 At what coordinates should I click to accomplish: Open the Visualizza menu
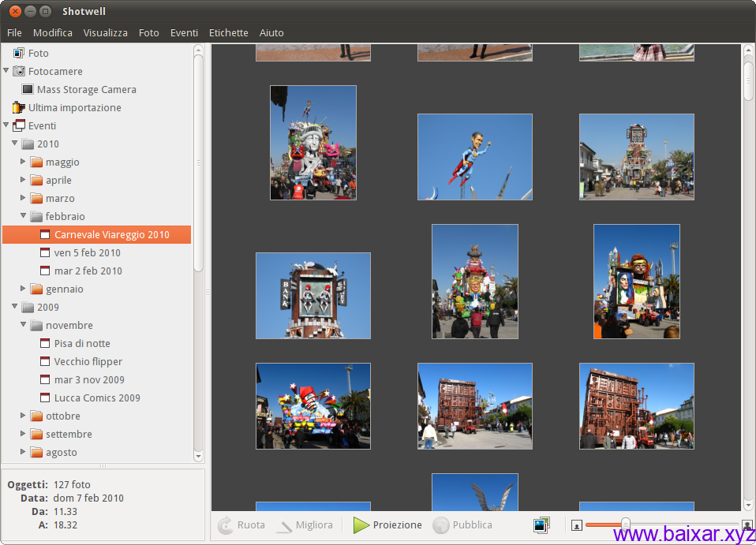(x=105, y=32)
